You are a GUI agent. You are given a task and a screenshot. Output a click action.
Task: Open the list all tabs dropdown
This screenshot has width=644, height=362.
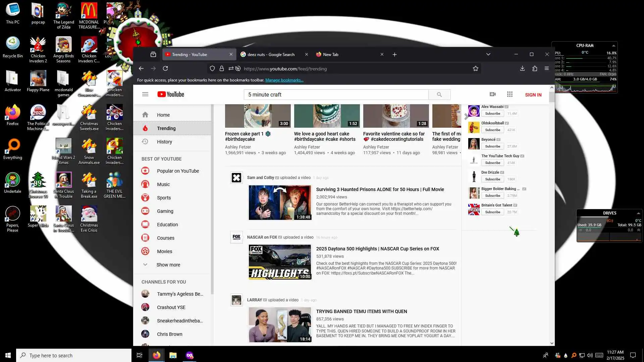(x=488, y=54)
